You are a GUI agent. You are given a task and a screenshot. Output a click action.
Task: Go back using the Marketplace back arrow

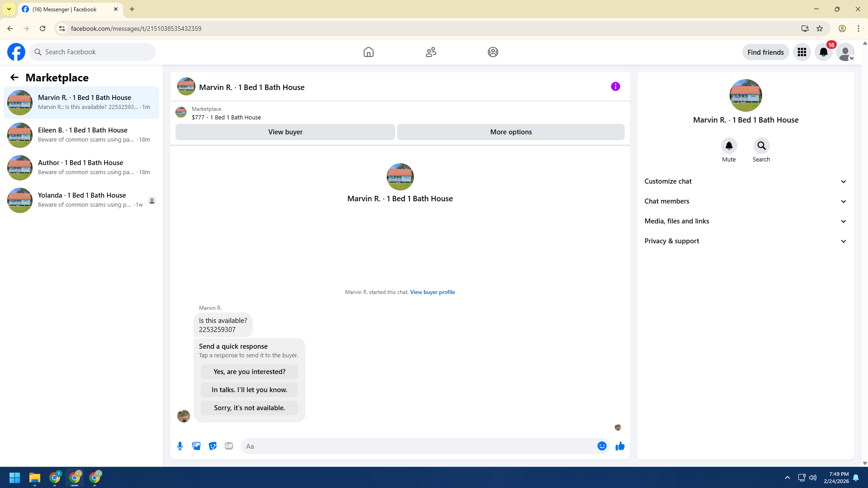pos(14,77)
